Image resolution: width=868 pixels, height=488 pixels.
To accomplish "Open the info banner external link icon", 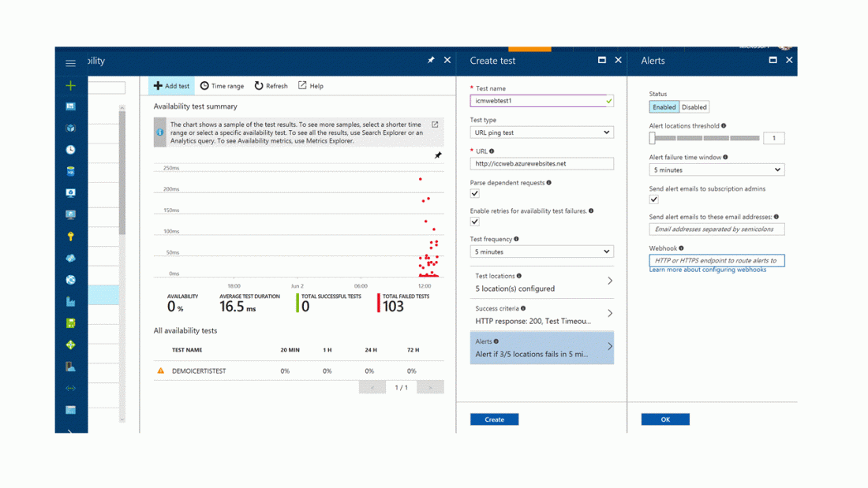I will point(435,125).
